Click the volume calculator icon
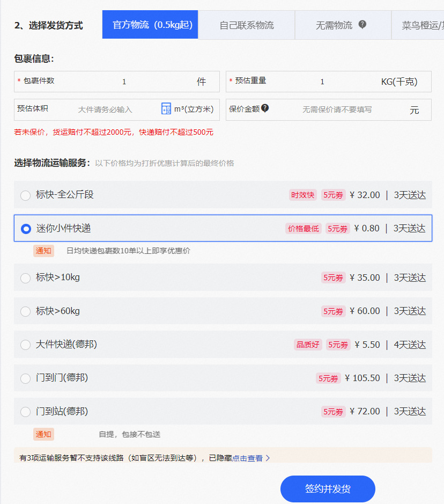The height and width of the screenshot is (504, 444). coord(166,109)
